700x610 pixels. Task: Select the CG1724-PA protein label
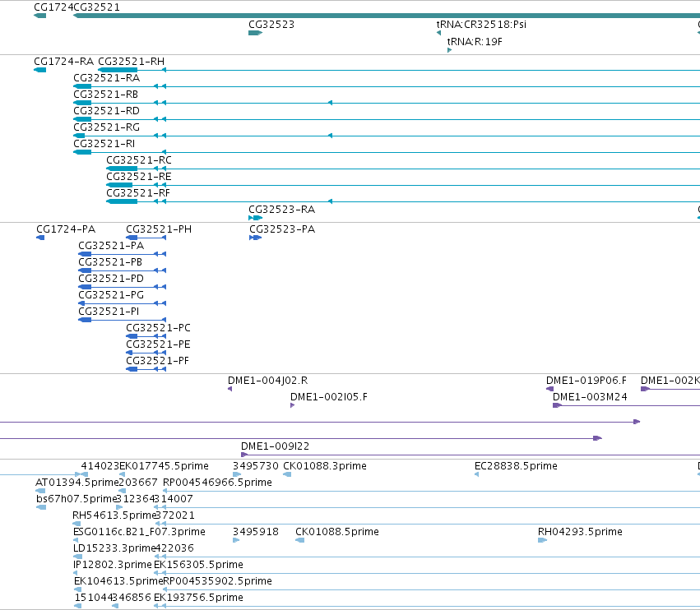click(66, 229)
